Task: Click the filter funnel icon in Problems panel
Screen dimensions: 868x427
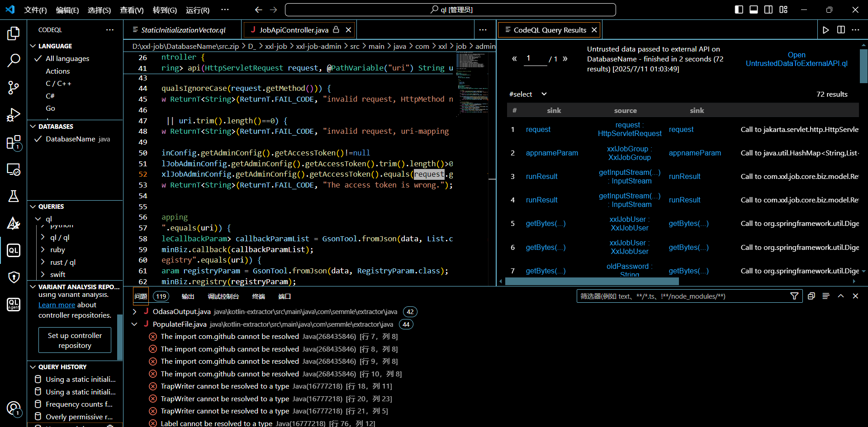Action: pos(794,296)
